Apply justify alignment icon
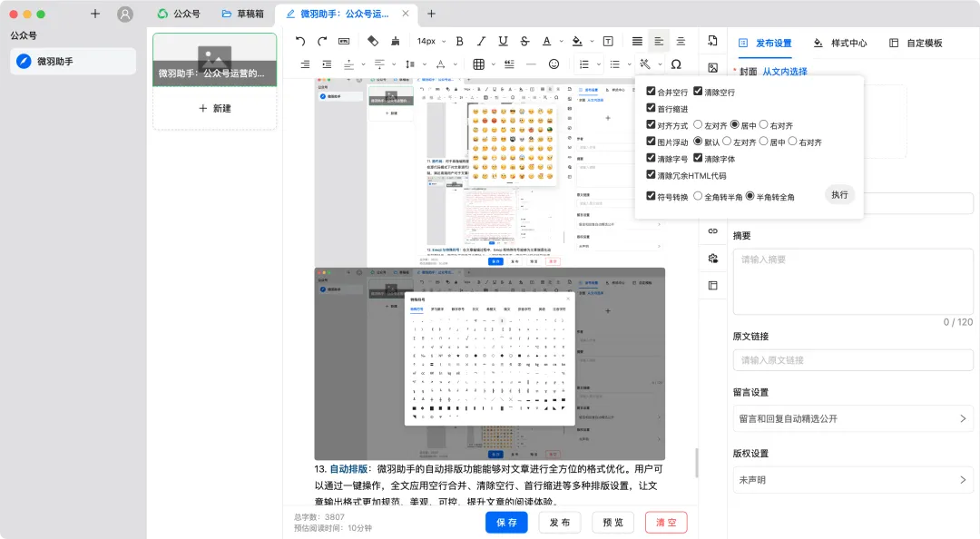 (x=637, y=41)
